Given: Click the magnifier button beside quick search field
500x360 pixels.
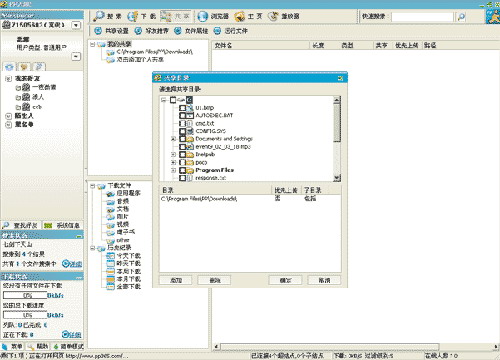Looking at the screenshot, I should [461, 17].
